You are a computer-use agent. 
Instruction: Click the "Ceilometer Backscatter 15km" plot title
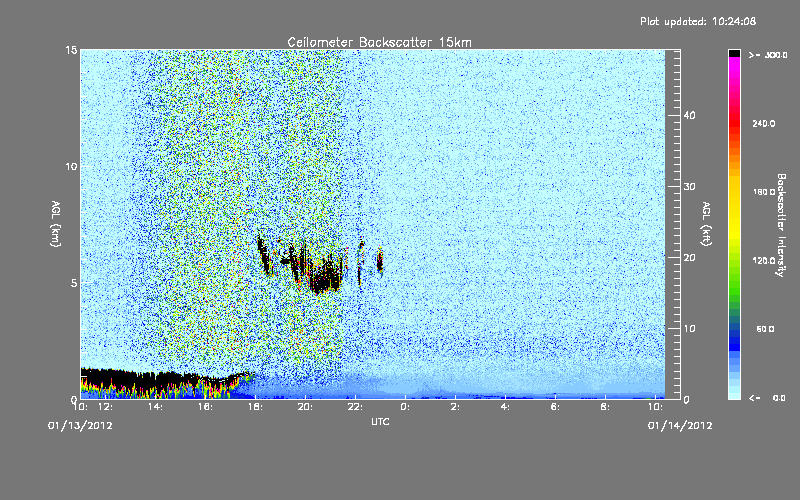379,42
